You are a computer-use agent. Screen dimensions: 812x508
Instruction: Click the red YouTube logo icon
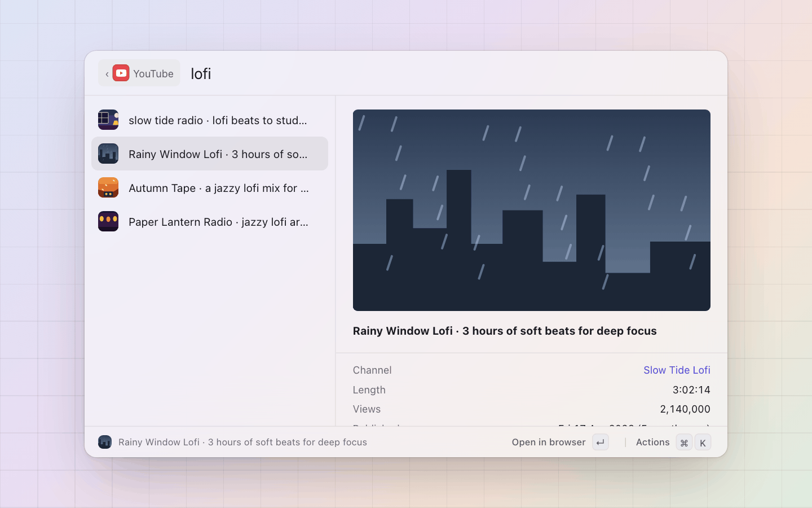pyautogui.click(x=121, y=73)
